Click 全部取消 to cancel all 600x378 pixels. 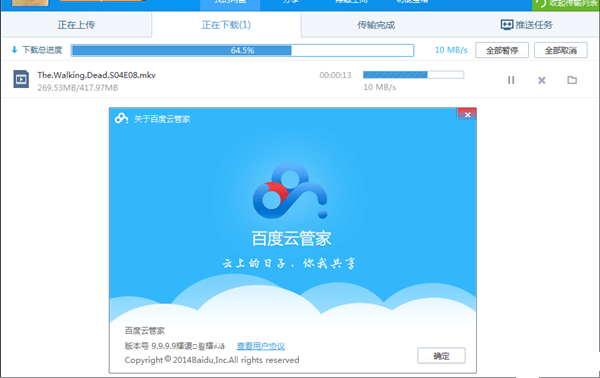coord(561,50)
